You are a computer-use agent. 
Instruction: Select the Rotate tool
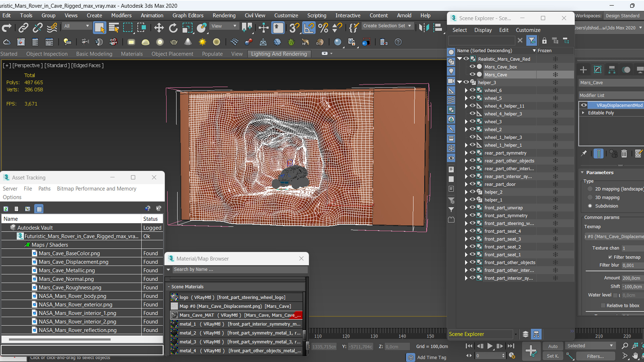[x=173, y=28]
